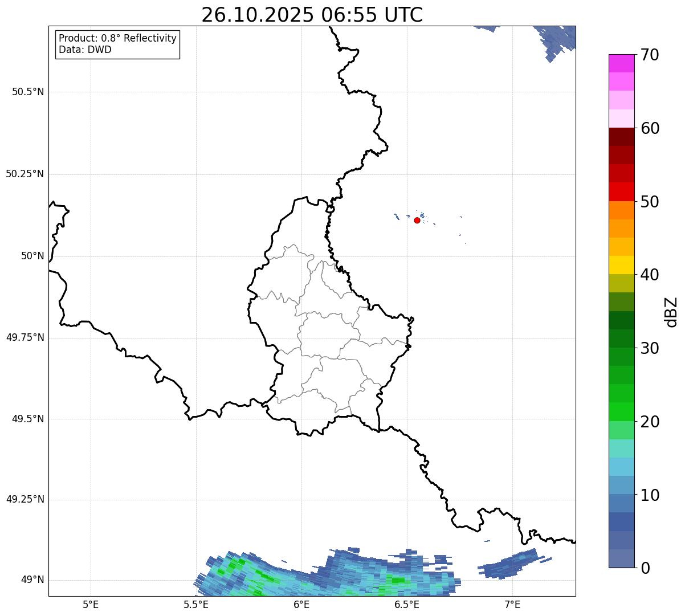The image size is (685, 616).
Task: Click the red radar location marker
Action: (417, 220)
